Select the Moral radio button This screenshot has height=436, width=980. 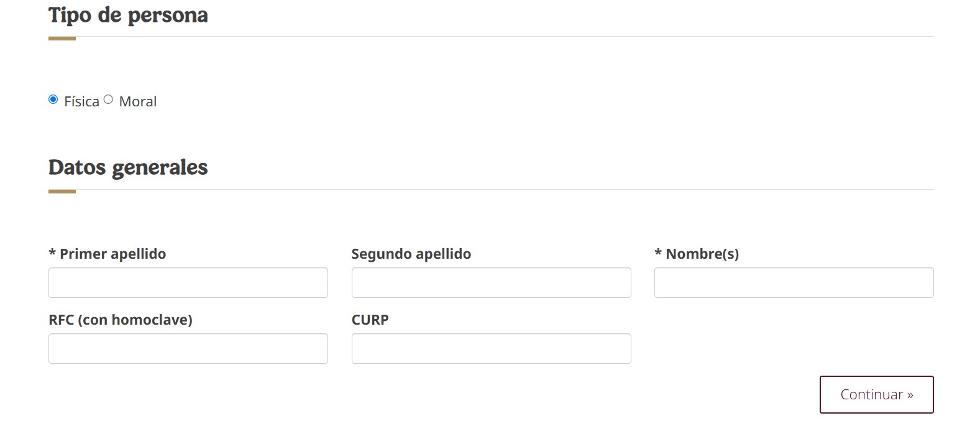pyautogui.click(x=108, y=100)
